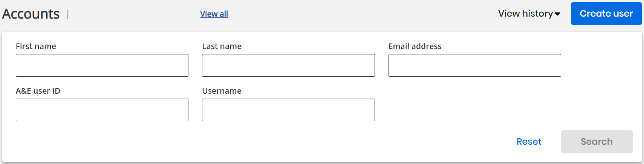The width and height of the screenshot is (644, 164).
Task: Select the Last name text box
Action: pyautogui.click(x=288, y=65)
